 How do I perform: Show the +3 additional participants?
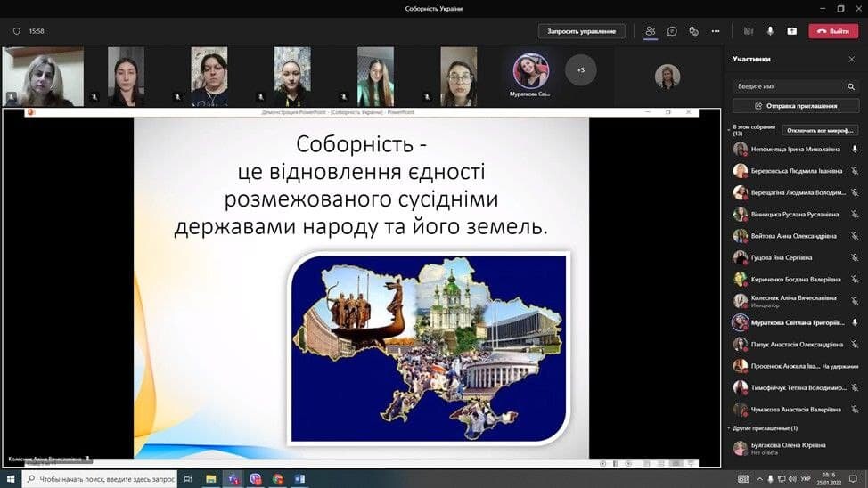(581, 69)
